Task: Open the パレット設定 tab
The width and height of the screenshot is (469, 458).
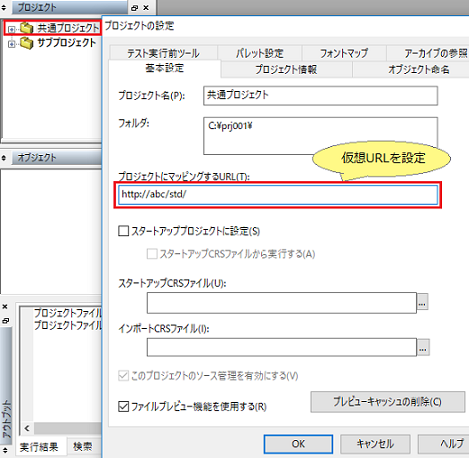Action: pos(259,53)
